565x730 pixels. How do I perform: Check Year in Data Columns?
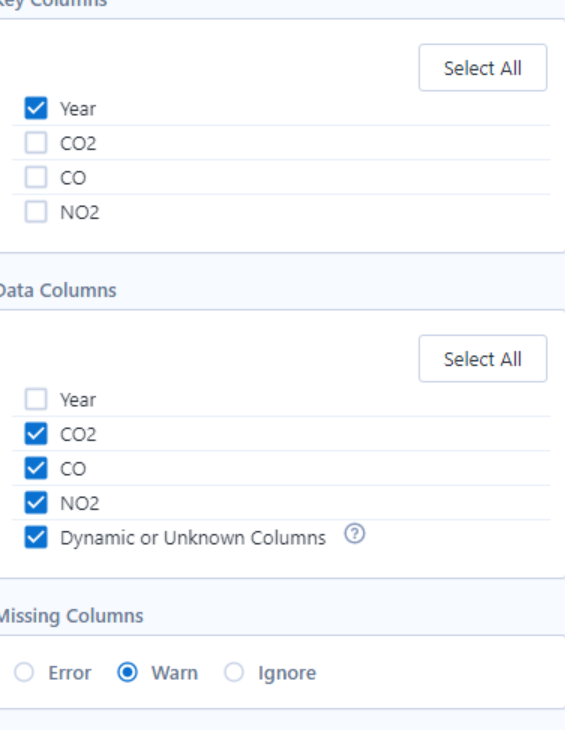click(36, 399)
